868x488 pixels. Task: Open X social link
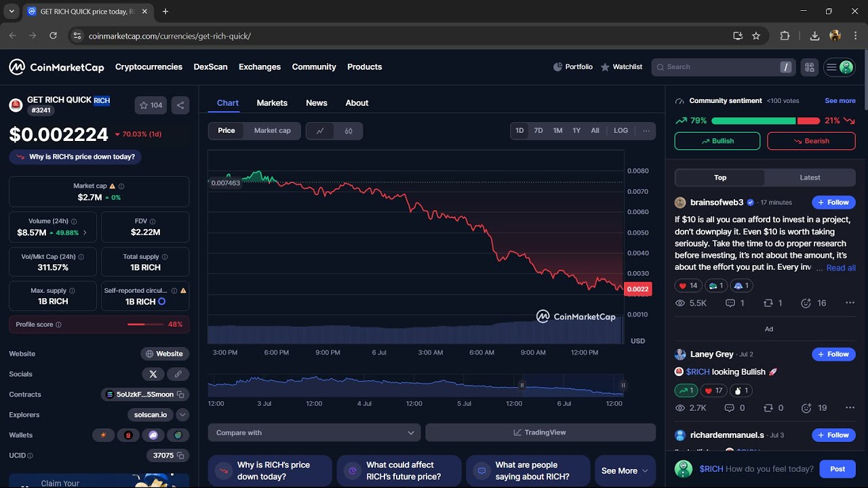(x=153, y=374)
